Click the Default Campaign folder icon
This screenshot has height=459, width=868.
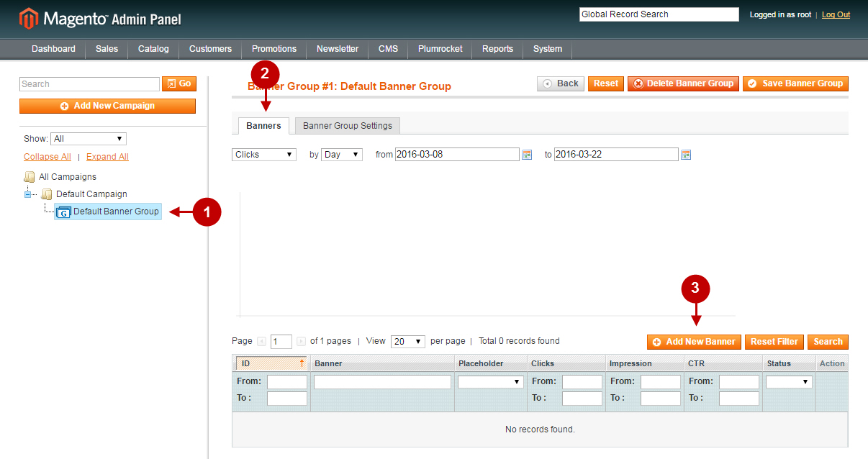47,194
